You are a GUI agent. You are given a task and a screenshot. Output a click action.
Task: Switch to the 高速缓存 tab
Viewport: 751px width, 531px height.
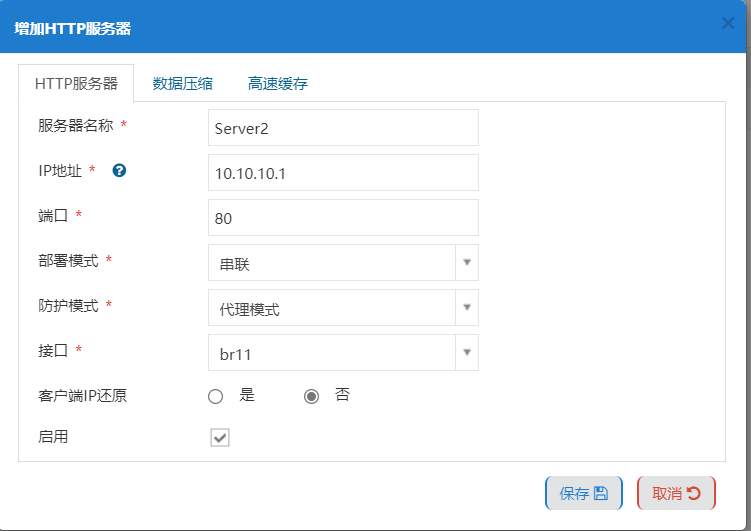(278, 83)
